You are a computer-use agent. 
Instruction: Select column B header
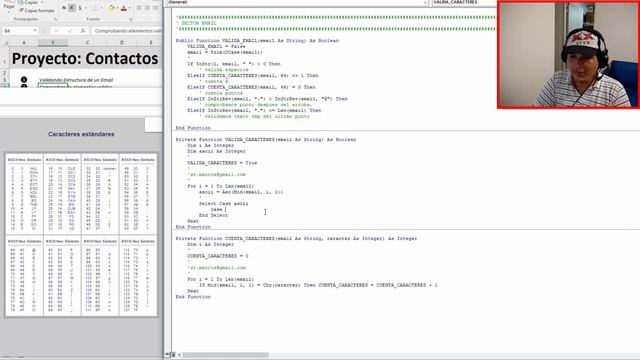point(53,42)
